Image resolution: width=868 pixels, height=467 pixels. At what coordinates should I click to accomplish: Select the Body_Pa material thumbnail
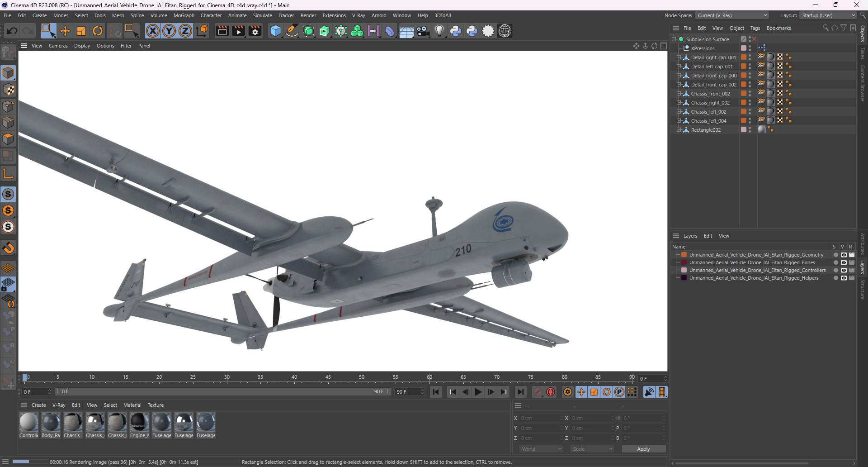pyautogui.click(x=51, y=425)
